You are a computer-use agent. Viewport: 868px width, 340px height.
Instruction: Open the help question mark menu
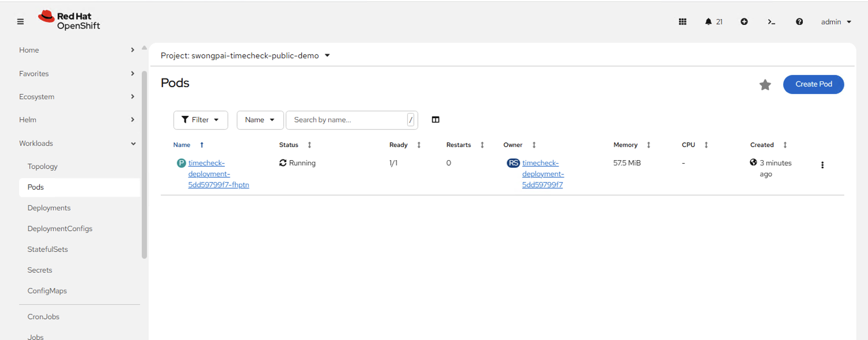[x=799, y=22]
